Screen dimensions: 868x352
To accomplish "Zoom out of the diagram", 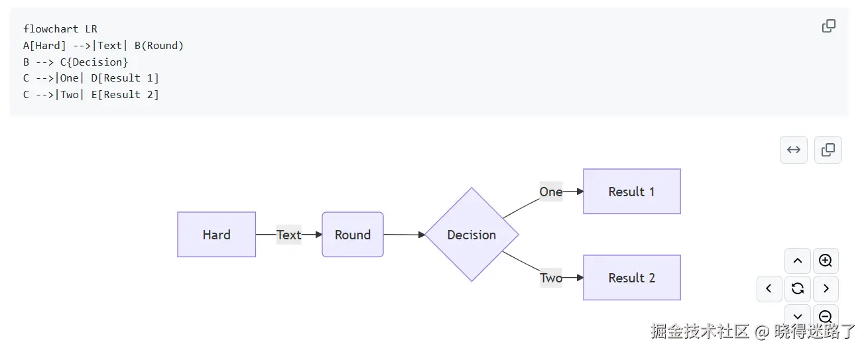I will pyautogui.click(x=826, y=316).
